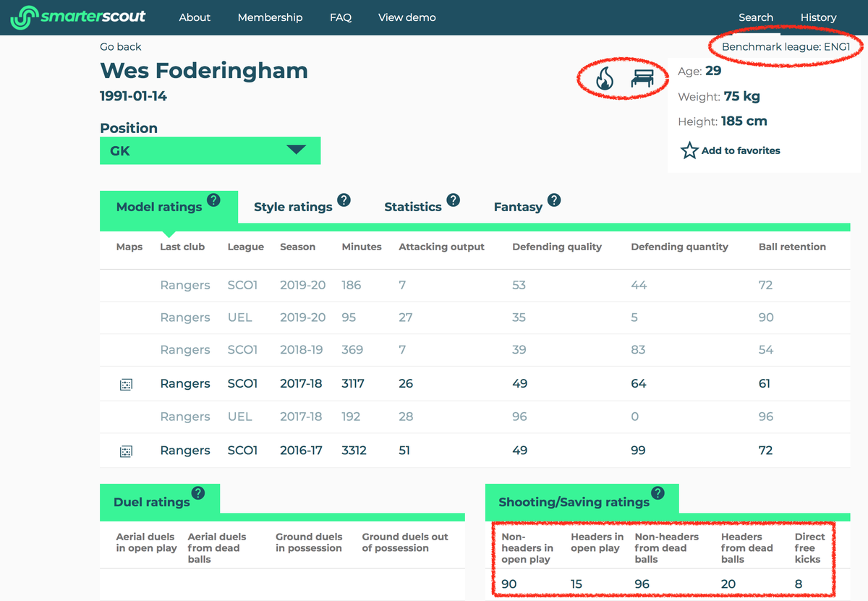
Task: Click the Aerial duels from dead balls header
Action: 216,548
